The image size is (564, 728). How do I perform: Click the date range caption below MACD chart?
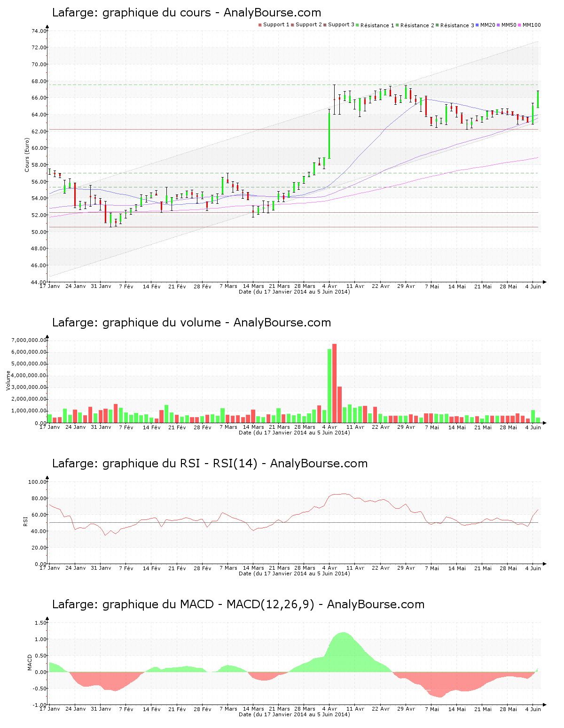(x=294, y=714)
